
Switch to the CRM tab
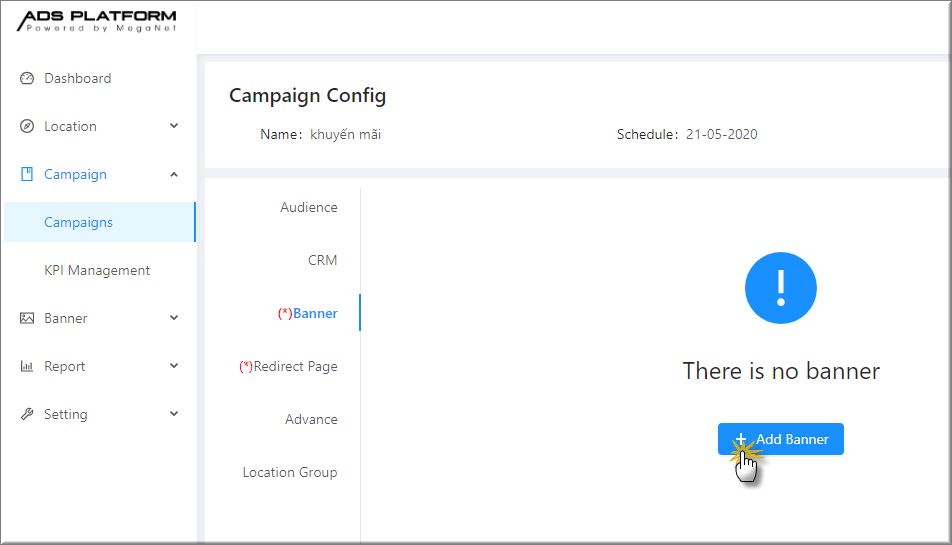click(x=322, y=260)
